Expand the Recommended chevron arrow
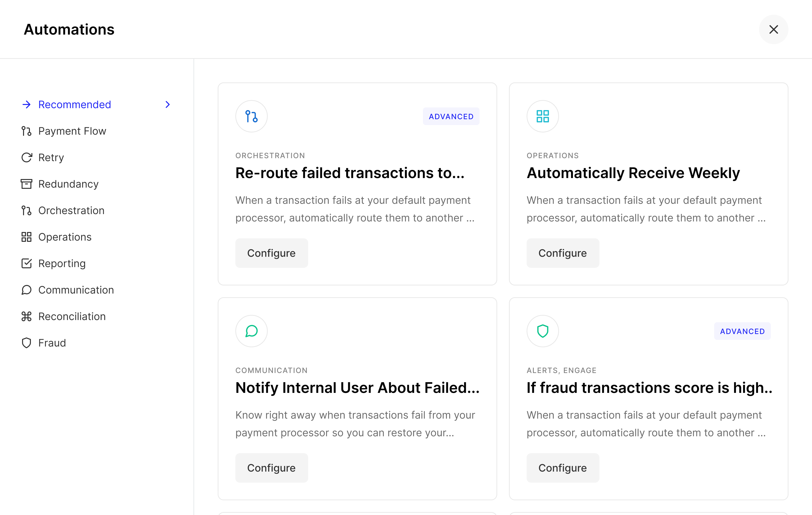Viewport: 812px width, 515px height. pos(168,104)
